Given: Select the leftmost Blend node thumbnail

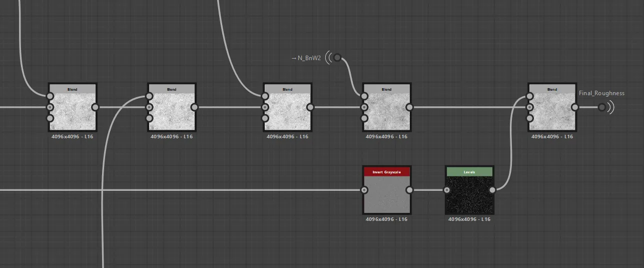Looking at the screenshot, I should point(73,112).
